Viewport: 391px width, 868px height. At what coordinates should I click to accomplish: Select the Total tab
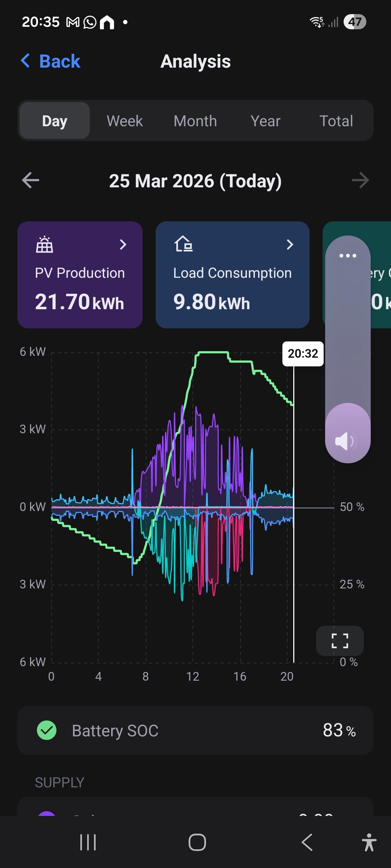click(336, 121)
